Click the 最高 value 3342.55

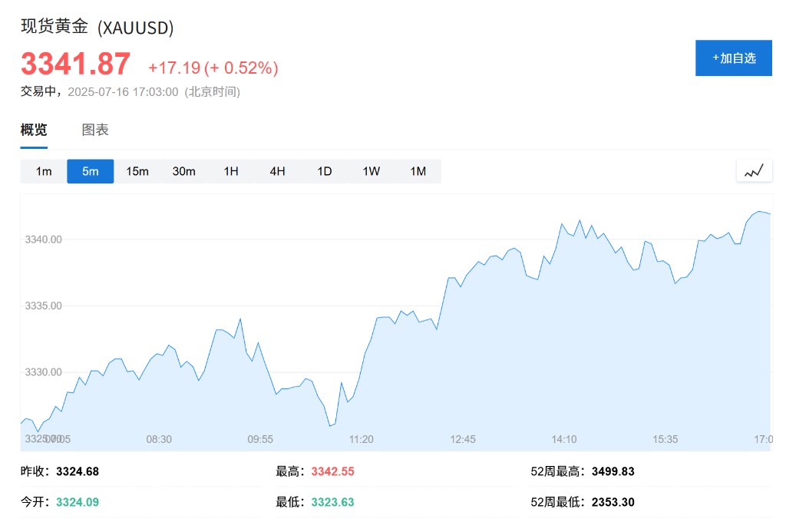point(332,471)
